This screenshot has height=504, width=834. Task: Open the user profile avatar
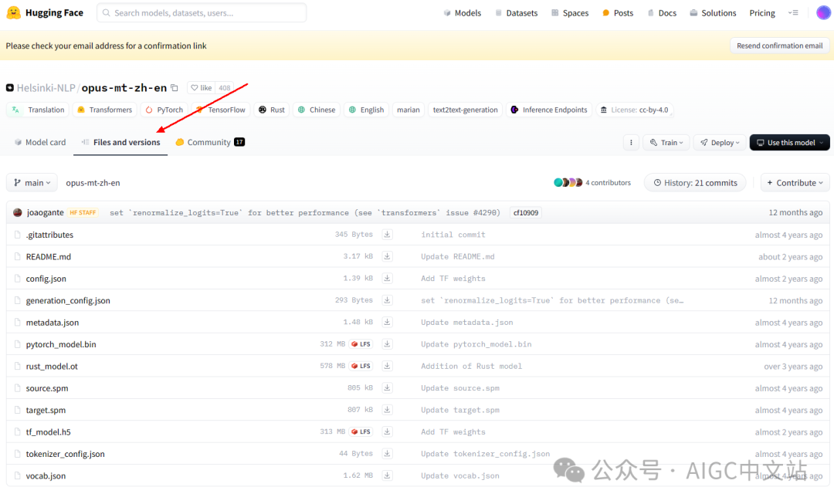[x=823, y=13]
